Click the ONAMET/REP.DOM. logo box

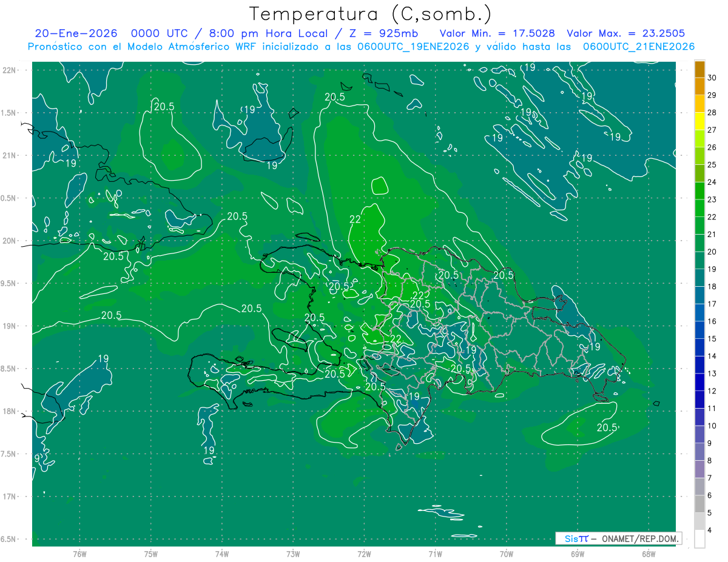pos(618,538)
